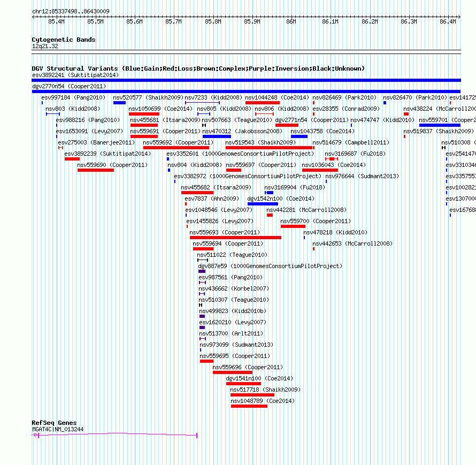Click the nsv455681 (Itsara2009) label

[165, 120]
